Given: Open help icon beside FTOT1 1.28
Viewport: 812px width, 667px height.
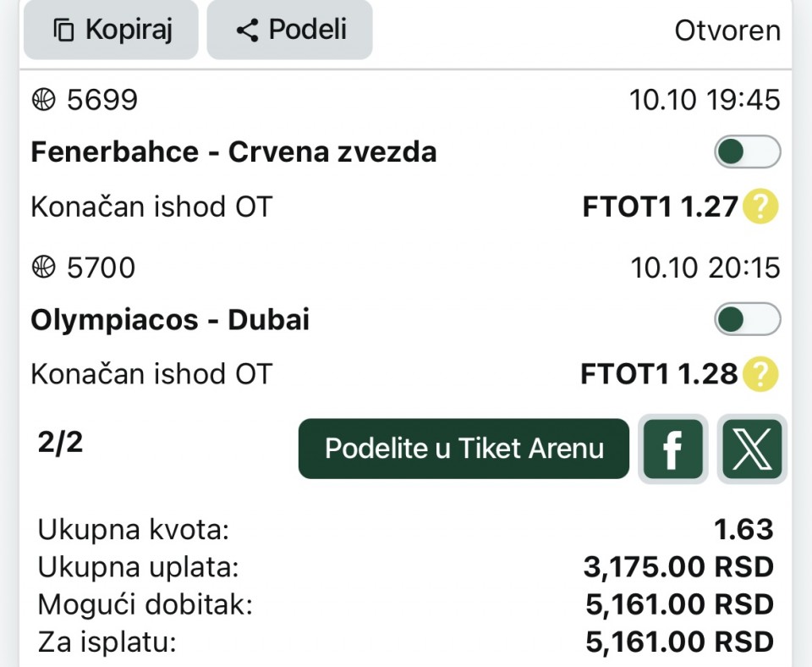Looking at the screenshot, I should [760, 374].
